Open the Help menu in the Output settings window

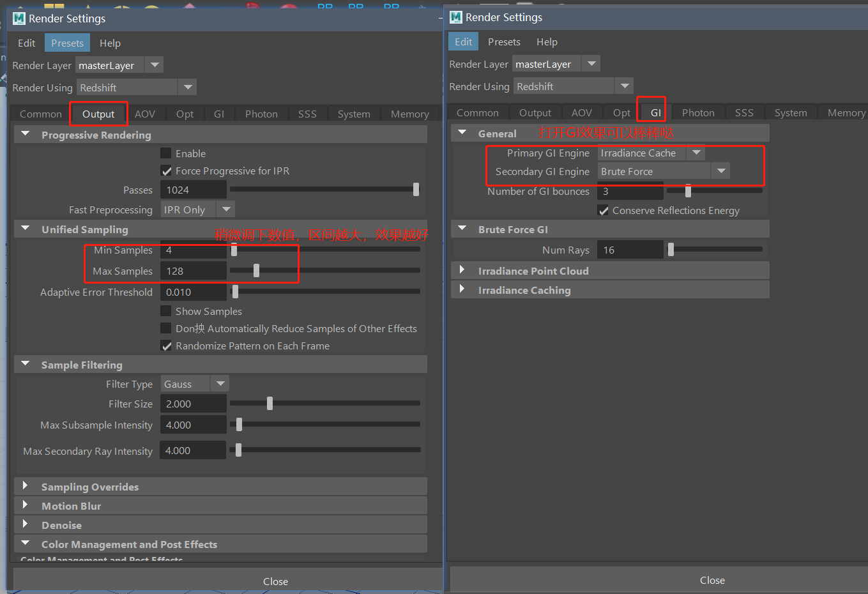pyautogui.click(x=110, y=43)
